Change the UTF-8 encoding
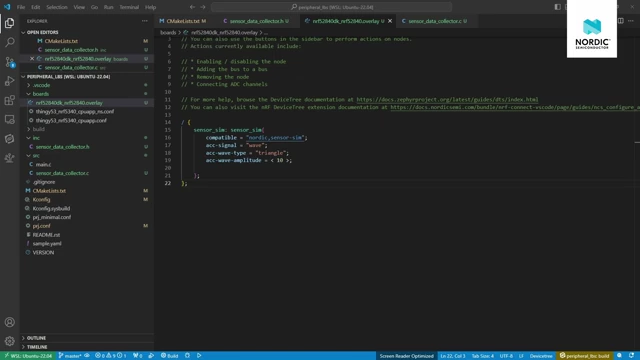640x360 pixels. click(x=506, y=356)
